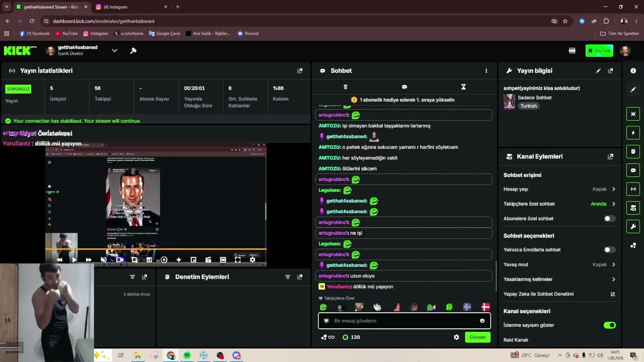Open the Sohbet three-dot options menu
Screen dimensions: 644x362
click(486, 71)
